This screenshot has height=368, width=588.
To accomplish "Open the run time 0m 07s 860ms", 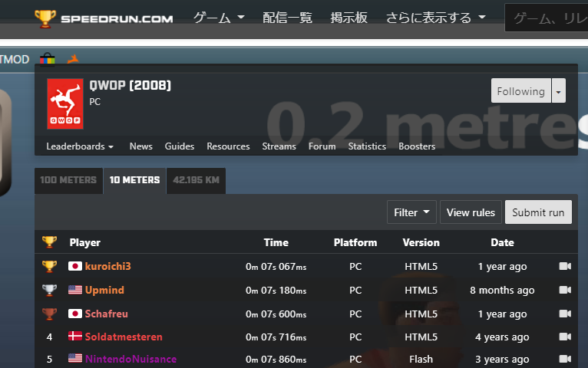I will tap(276, 360).
